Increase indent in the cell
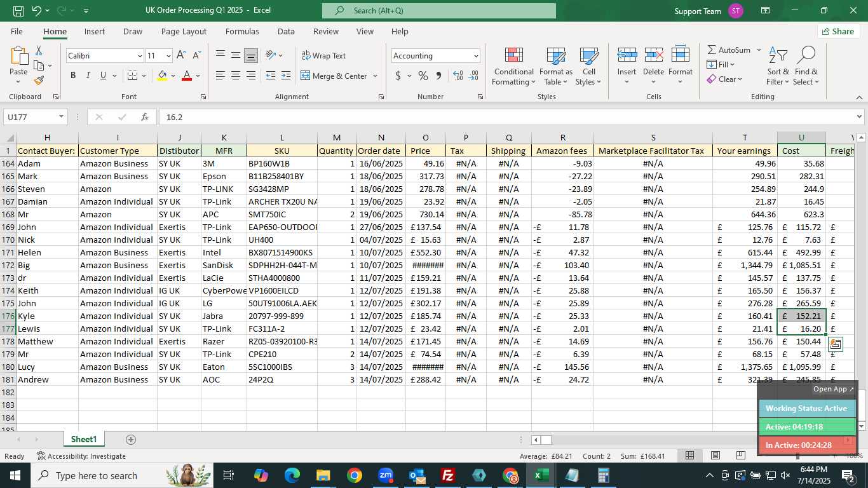868x488 pixels. point(286,76)
